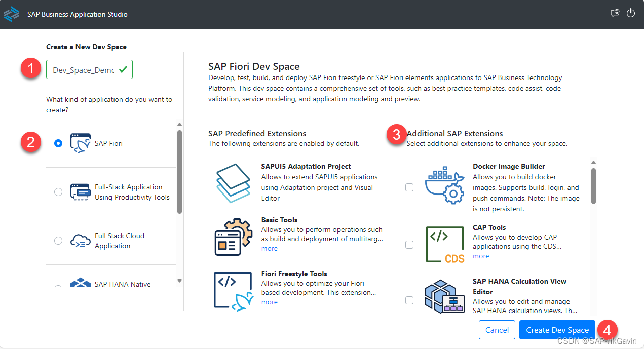Select the SAP Fiori application type icon
644x349 pixels.
point(80,143)
